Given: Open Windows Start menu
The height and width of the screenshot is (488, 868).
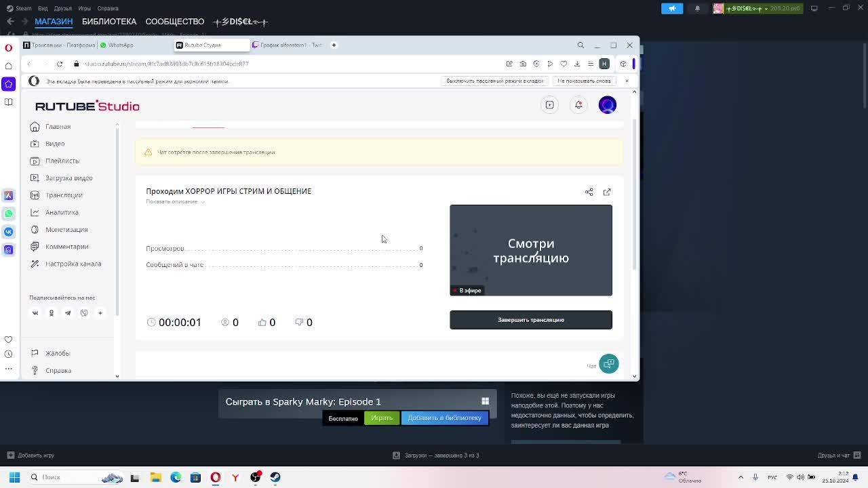Looking at the screenshot, I should (14, 477).
